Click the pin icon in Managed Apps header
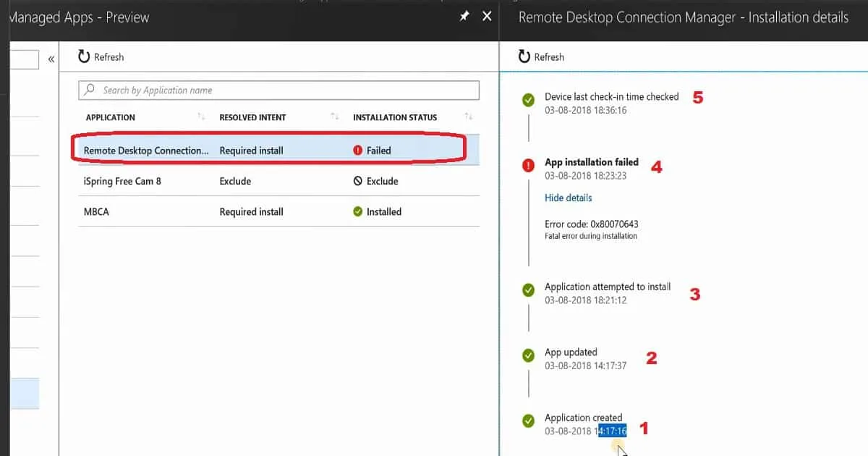Image resolution: width=868 pixels, height=456 pixels. 464,16
